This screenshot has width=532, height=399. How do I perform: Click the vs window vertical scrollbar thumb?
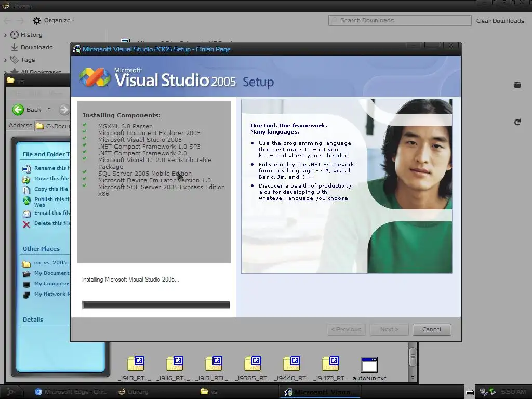pyautogui.click(x=413, y=356)
